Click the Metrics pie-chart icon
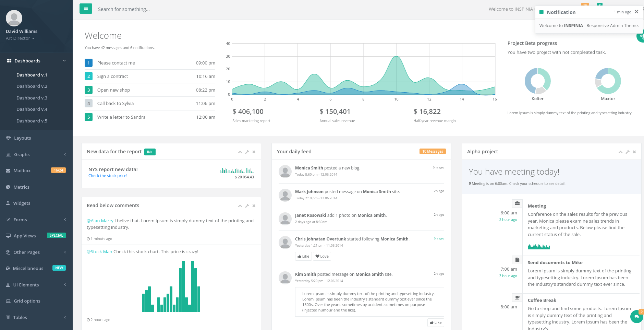 click(8, 187)
